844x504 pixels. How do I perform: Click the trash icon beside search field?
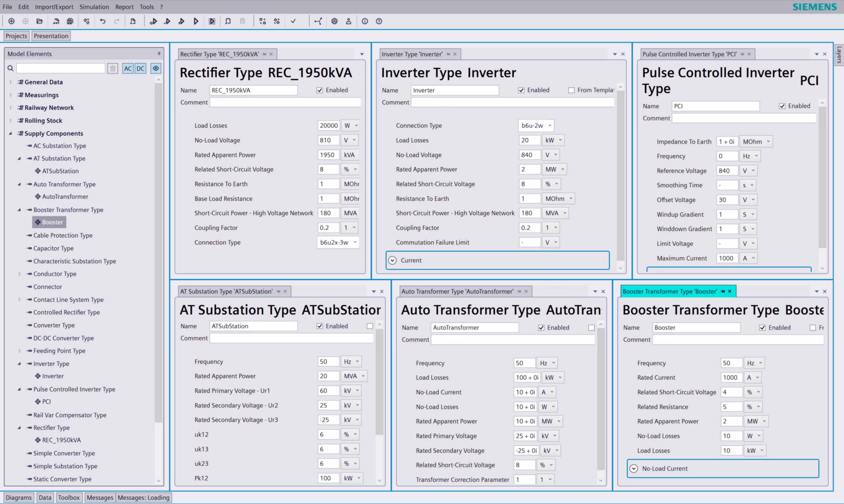point(113,69)
